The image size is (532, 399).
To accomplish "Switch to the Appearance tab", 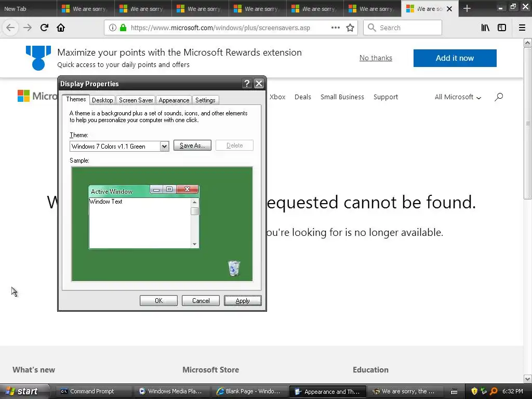I will pos(174,100).
